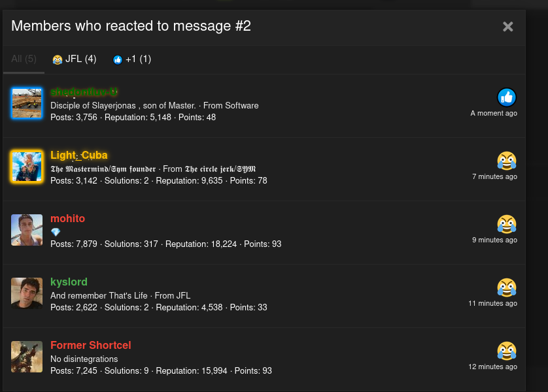Close the reactions dialog with the X

507,27
